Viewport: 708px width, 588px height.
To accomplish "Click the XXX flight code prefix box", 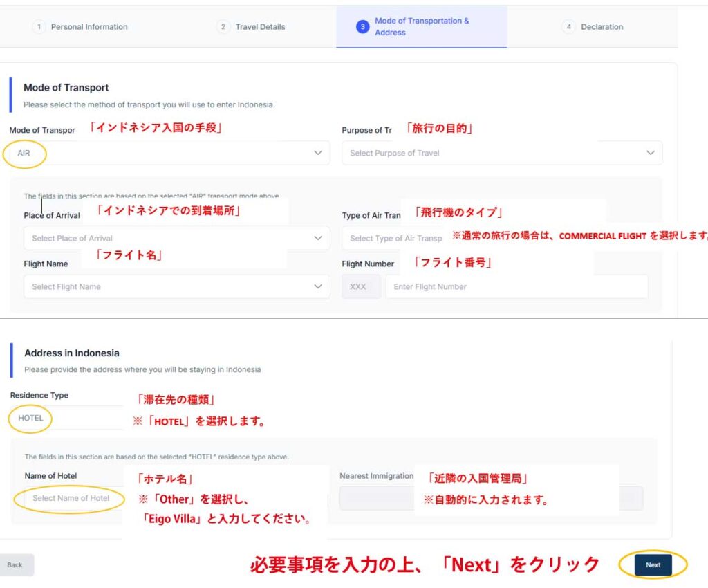I will tap(360, 286).
